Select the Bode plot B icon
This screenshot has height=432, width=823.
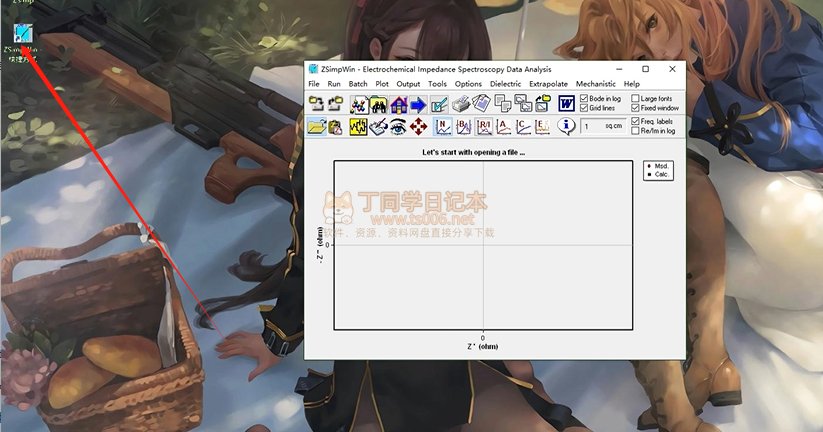(x=462, y=126)
